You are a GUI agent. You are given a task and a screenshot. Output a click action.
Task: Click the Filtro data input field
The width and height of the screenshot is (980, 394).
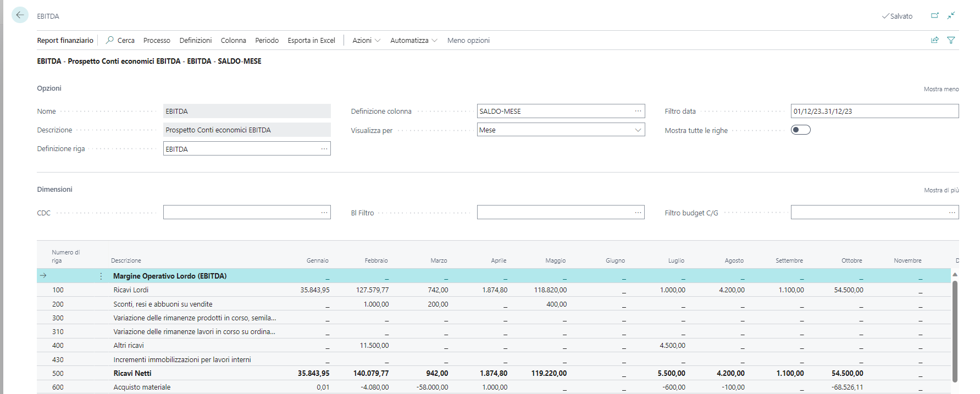click(874, 111)
